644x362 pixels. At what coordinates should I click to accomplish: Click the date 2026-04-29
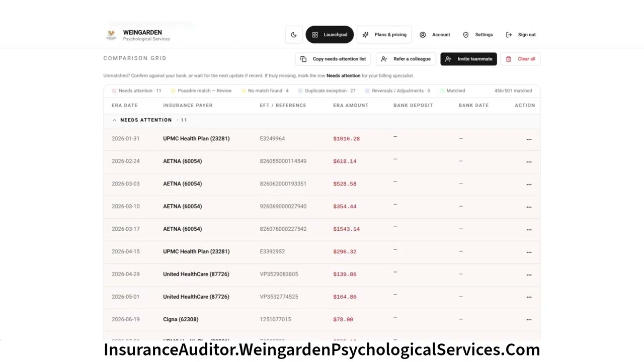click(126, 274)
